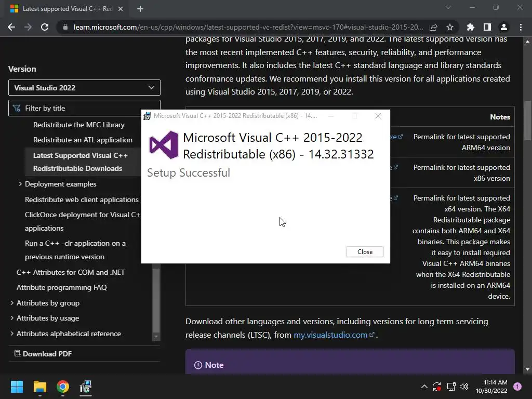This screenshot has height=399, width=532.
Task: Open a new browser tab
Action: point(140,9)
